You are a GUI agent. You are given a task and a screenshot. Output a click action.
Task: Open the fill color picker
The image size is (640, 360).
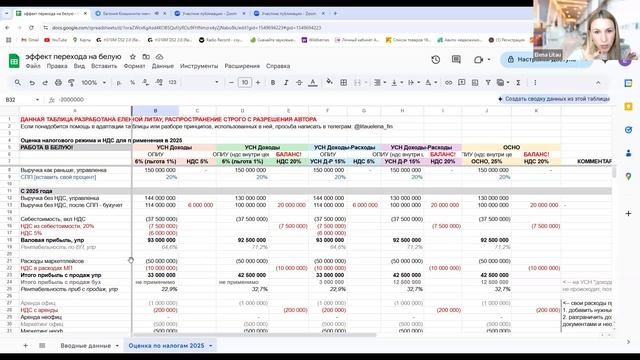coord(329,82)
